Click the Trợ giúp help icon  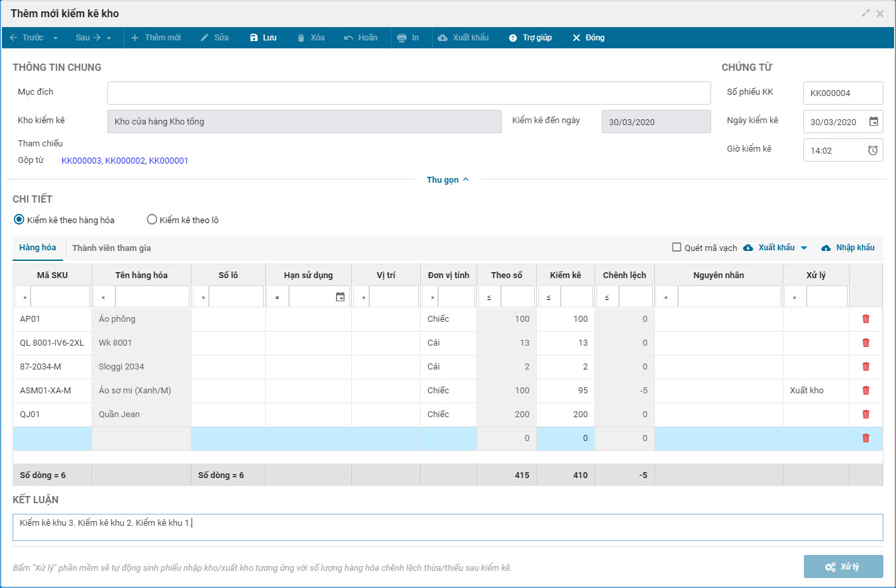[x=513, y=38]
